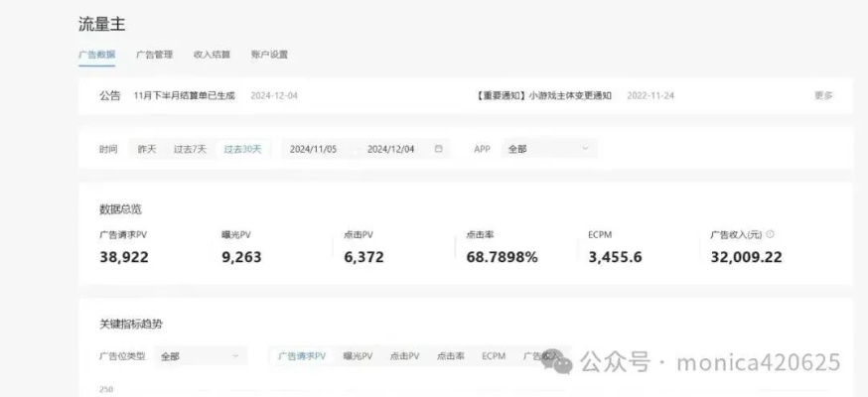
Task: Select the 过去7天 time range
Action: tap(190, 149)
